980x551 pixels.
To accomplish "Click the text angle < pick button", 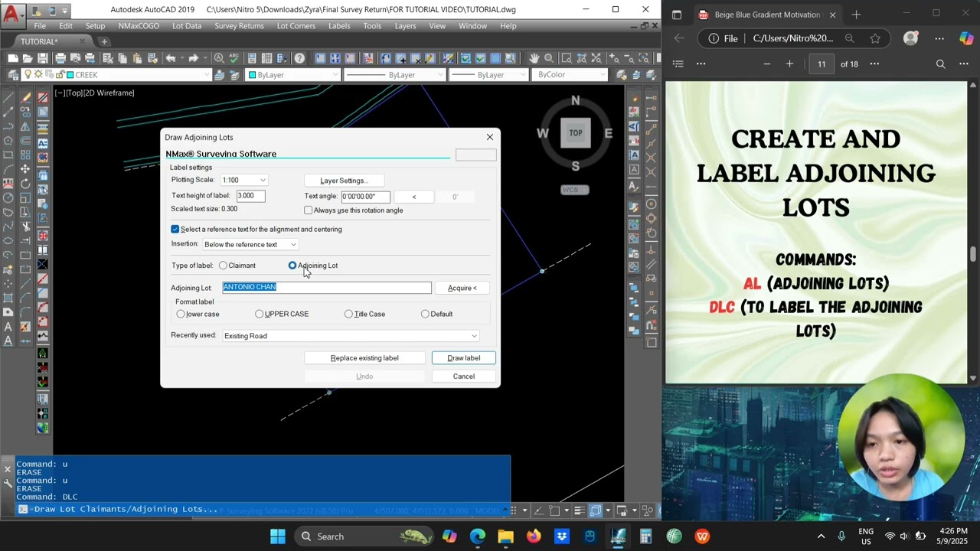I will click(414, 197).
